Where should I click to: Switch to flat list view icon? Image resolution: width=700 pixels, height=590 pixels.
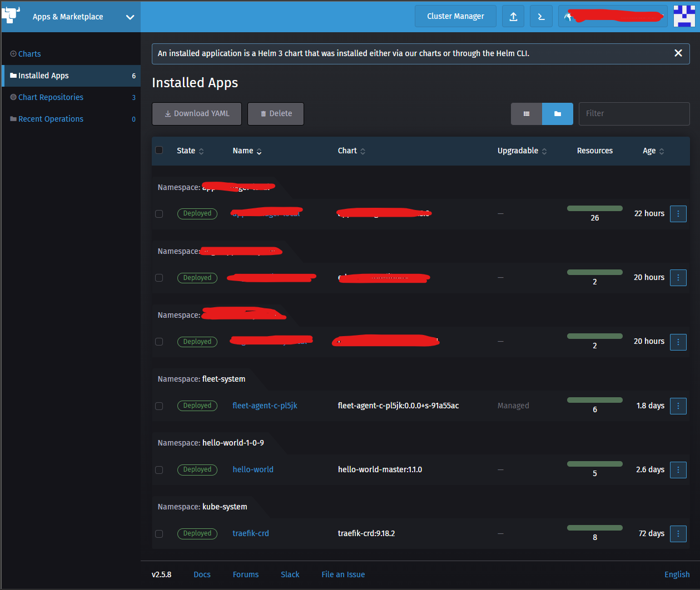click(x=526, y=113)
